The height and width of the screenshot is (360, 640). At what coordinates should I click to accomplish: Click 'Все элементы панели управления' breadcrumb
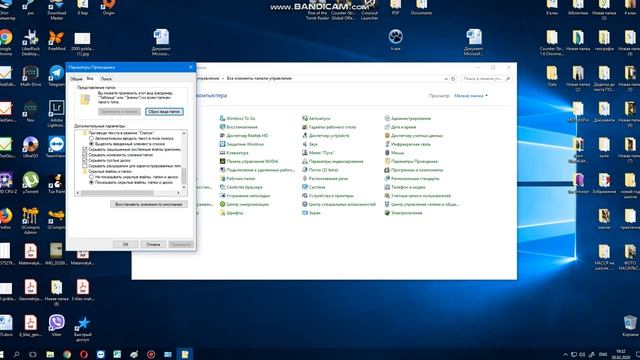coord(259,78)
